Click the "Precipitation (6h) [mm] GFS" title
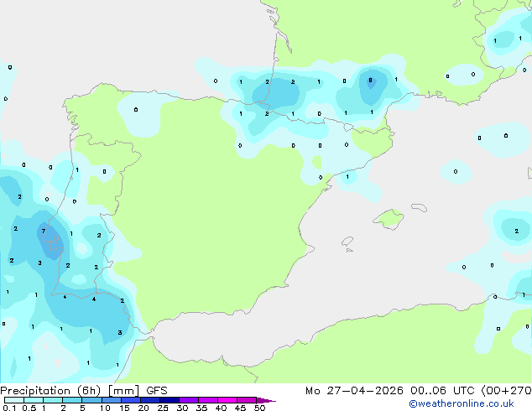Screen dimensions: 532x411 (x=84, y=391)
